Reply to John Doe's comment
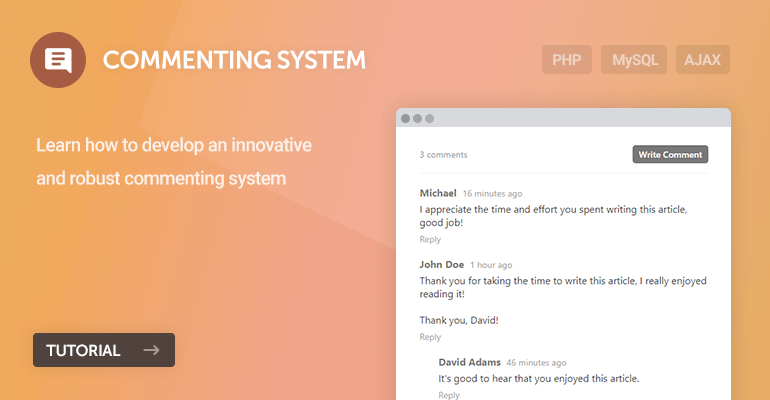This screenshot has width=770, height=400. pyautogui.click(x=430, y=337)
